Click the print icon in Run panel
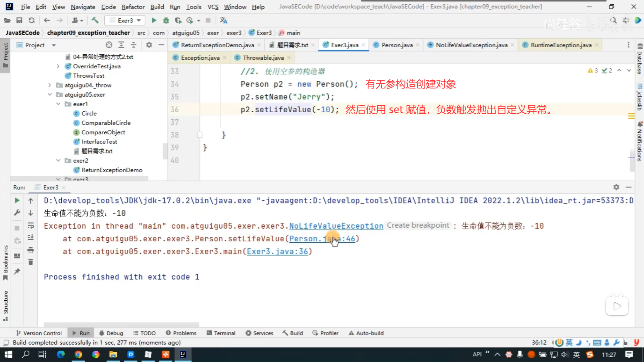The width and height of the screenshot is (644, 362). click(x=31, y=250)
